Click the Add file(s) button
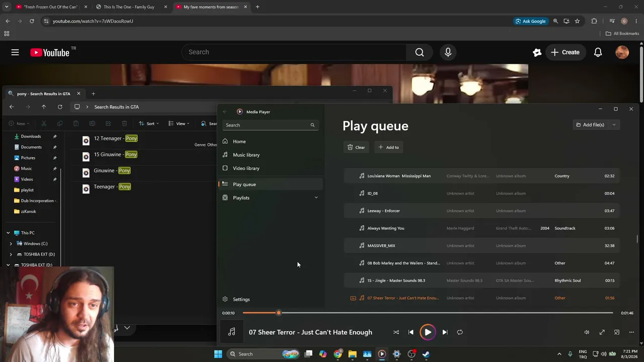Image resolution: width=644 pixels, height=362 pixels. click(x=590, y=125)
